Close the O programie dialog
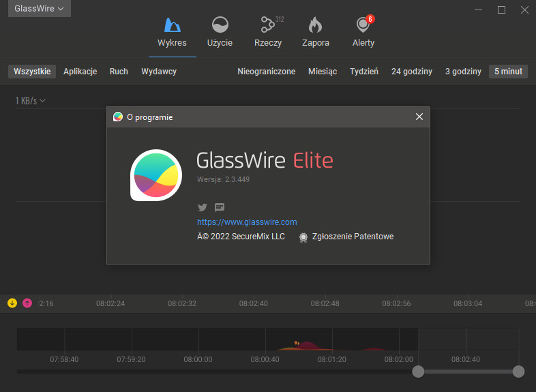Viewport: 536px width, 392px height. coord(419,117)
